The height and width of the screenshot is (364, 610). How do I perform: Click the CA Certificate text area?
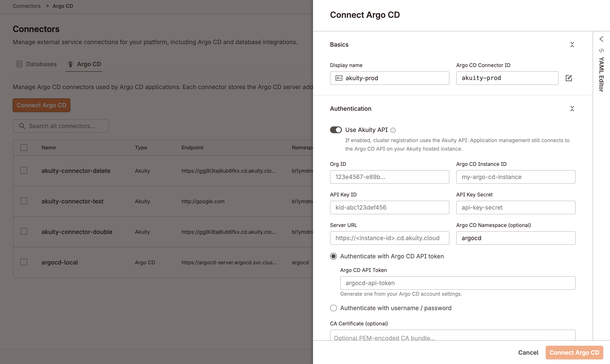453,335
